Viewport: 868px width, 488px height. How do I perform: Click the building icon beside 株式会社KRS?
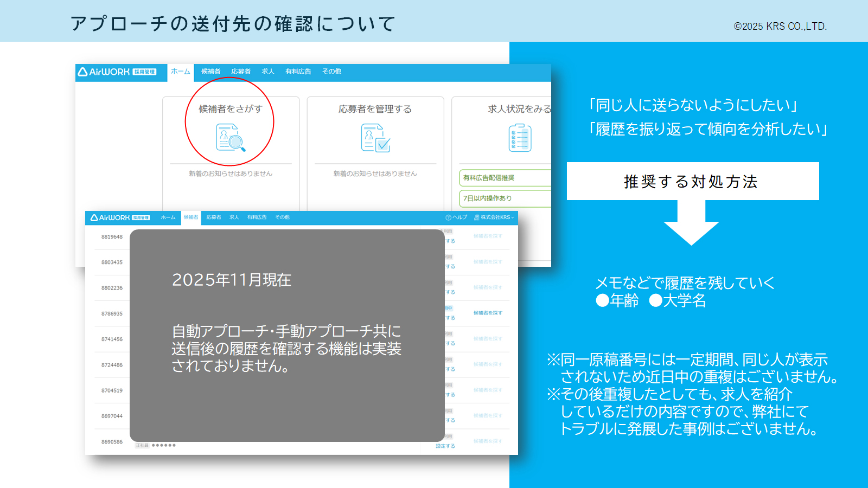477,217
